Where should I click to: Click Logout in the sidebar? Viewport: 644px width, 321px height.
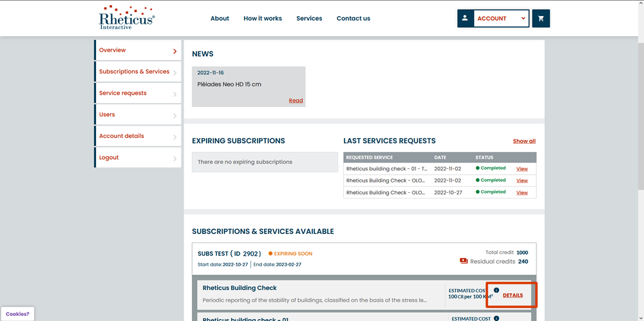pyautogui.click(x=138, y=157)
